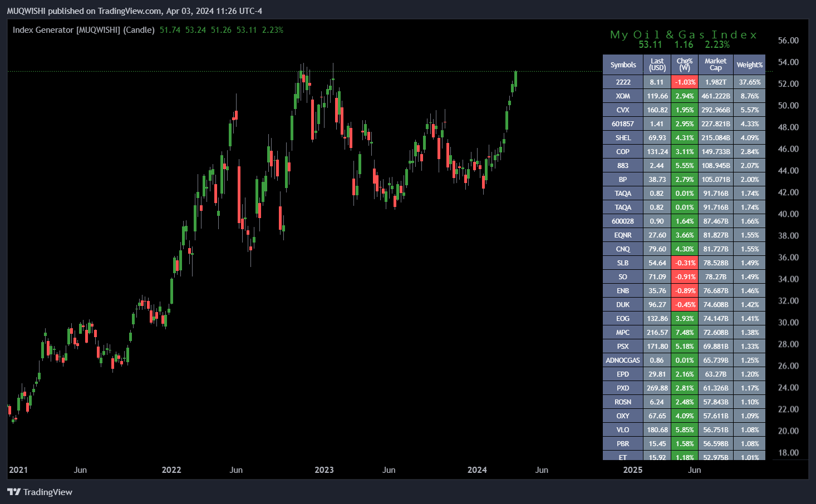Select the ADNOCGAS symbol cell
The height and width of the screenshot is (504, 816).
pyautogui.click(x=623, y=360)
